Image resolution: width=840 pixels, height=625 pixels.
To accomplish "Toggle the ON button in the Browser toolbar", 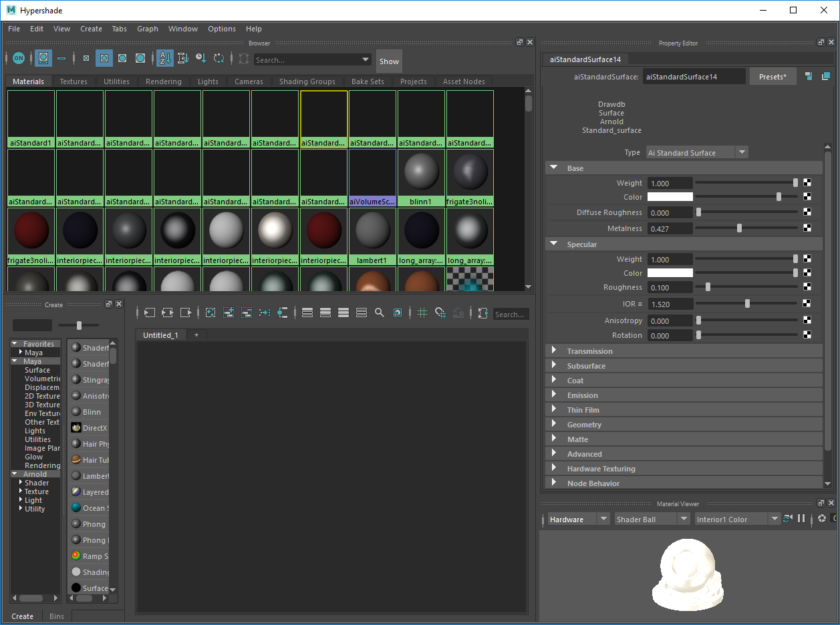I will (x=19, y=58).
